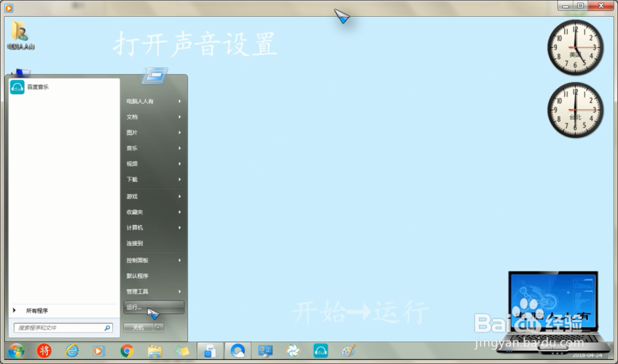The width and height of the screenshot is (618, 364).
Task: Expand the 文档 submenu arrow
Action: click(x=180, y=117)
